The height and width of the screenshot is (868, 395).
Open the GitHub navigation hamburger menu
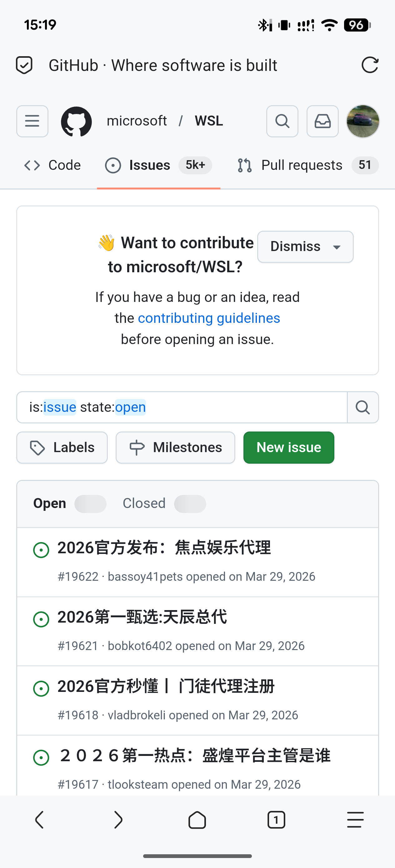[32, 121]
